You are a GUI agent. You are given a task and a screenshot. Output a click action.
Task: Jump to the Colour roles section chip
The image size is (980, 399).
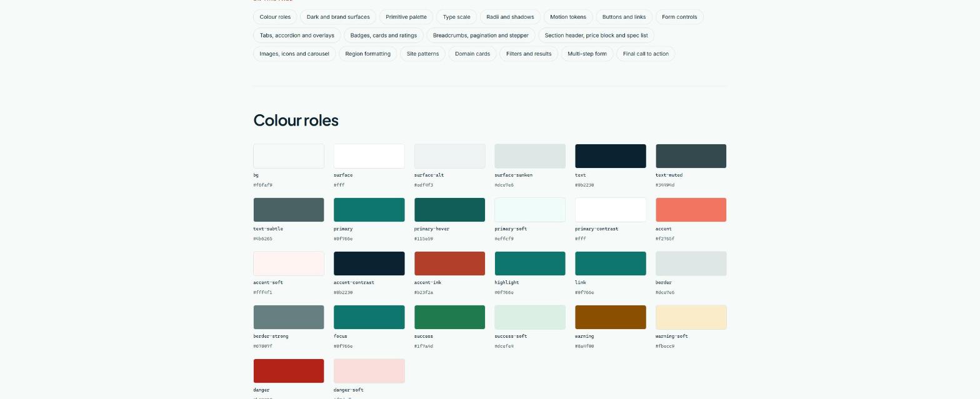tap(275, 17)
